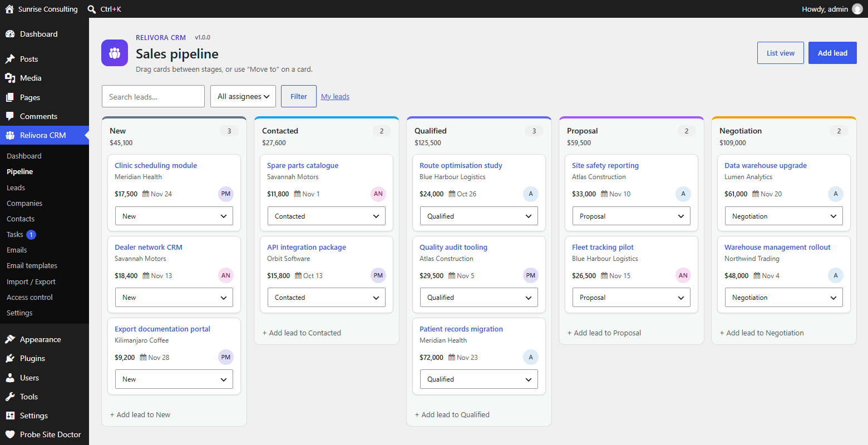Click the Pages icon in sidebar
The height and width of the screenshot is (445, 868).
(10, 97)
